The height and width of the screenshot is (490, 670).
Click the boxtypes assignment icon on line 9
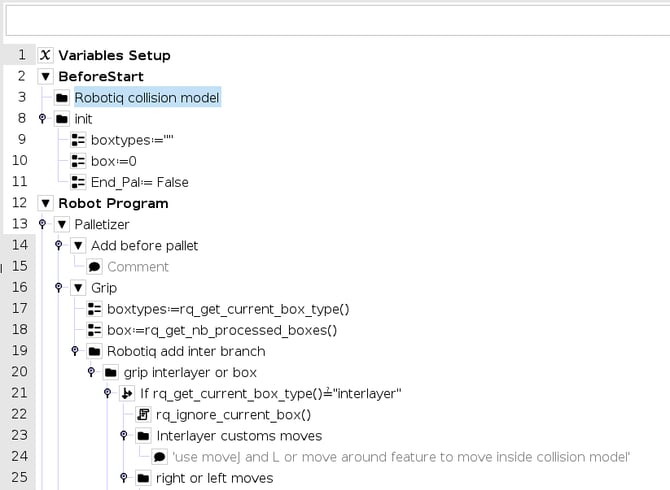[78, 140]
